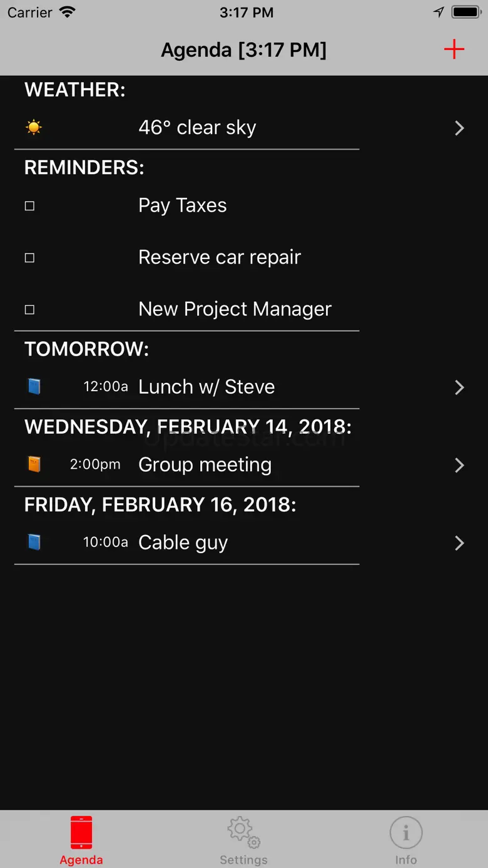Image resolution: width=488 pixels, height=868 pixels.
Task: Tap the blue calendar icon beside Lunch w/ Steve
Action: [x=34, y=387]
